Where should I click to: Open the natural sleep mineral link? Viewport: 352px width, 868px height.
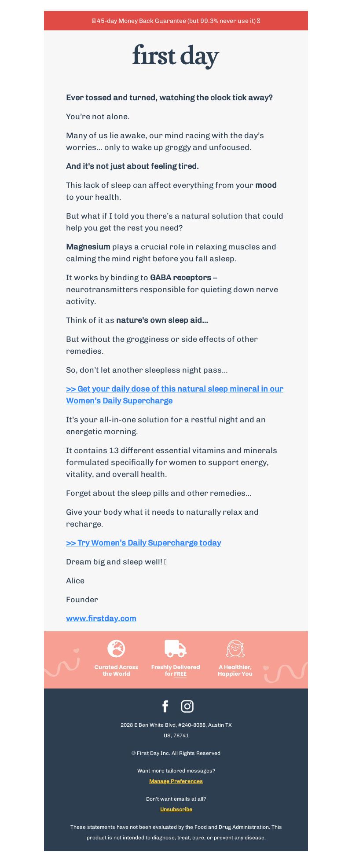[x=175, y=395]
